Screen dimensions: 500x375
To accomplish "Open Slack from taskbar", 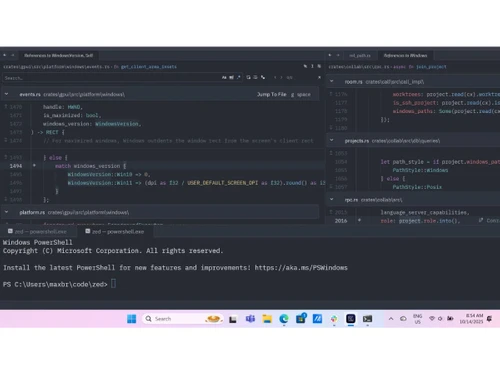I will [x=334, y=319].
